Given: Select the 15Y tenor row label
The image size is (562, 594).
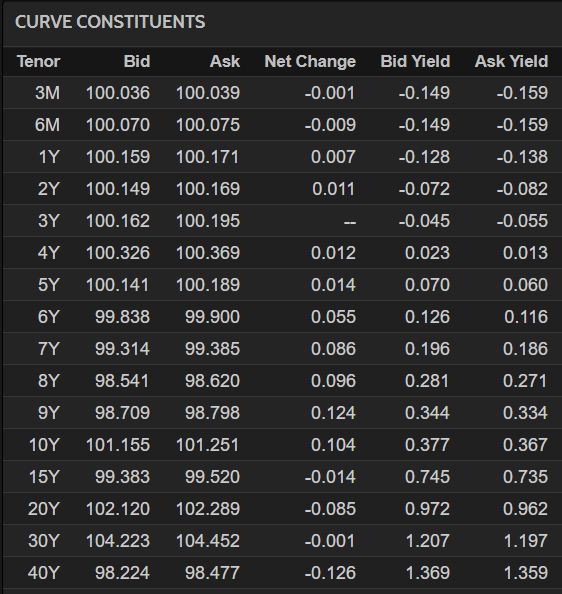Looking at the screenshot, I should [44, 477].
